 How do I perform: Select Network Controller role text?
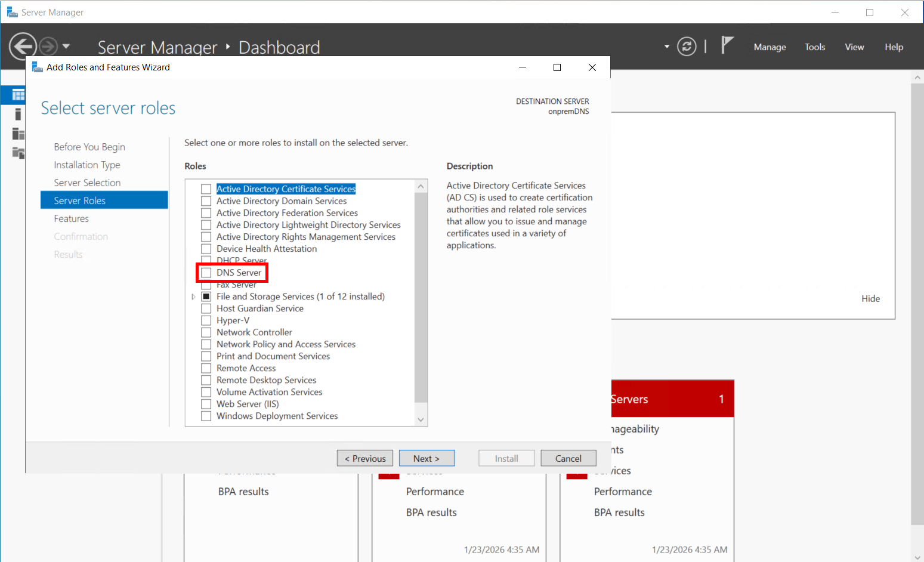[254, 332]
